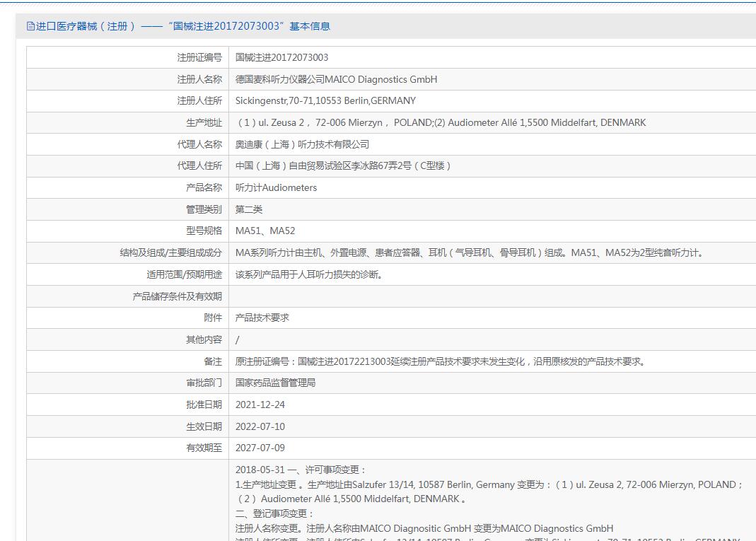Click the 型号规格 label

click(204, 231)
